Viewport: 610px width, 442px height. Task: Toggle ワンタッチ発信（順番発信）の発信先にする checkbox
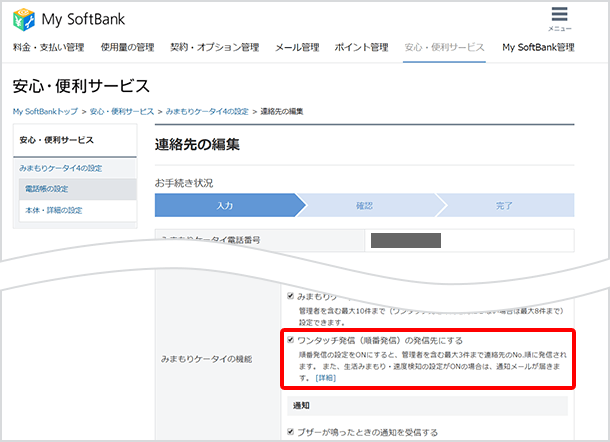tap(290, 340)
